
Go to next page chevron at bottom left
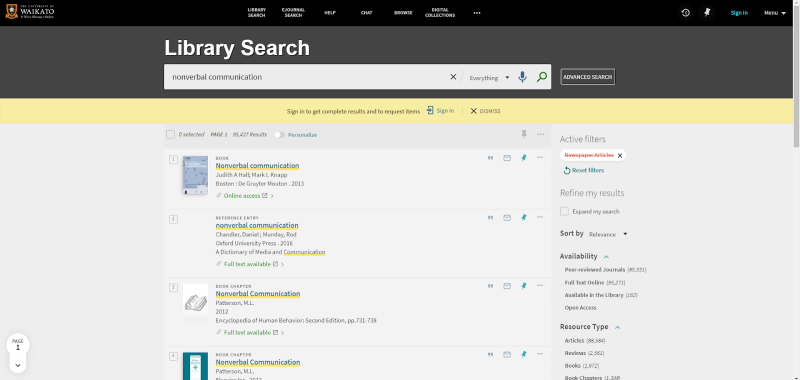click(18, 365)
